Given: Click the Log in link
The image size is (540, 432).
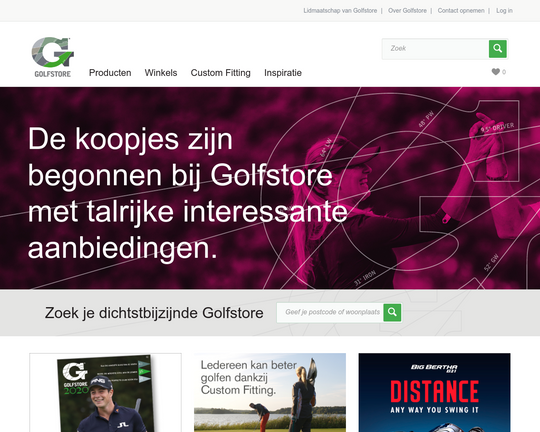Looking at the screenshot, I should 504,11.
